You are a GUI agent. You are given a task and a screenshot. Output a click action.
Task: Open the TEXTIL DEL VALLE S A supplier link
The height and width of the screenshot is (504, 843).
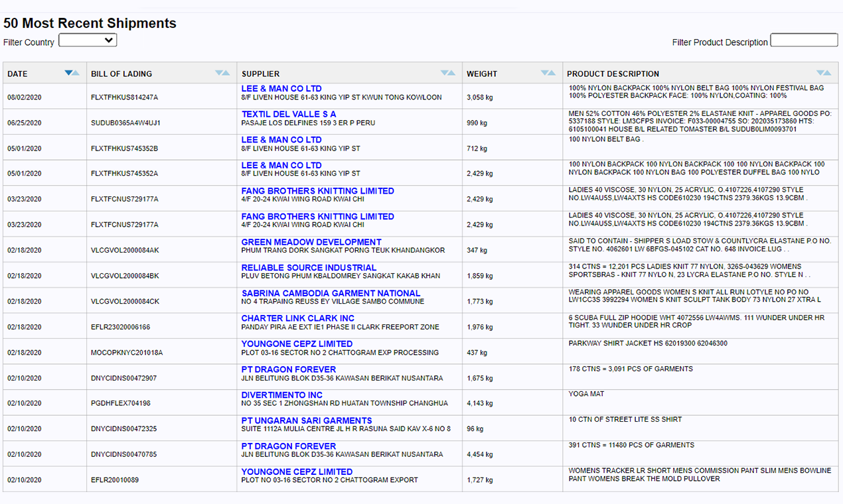tap(289, 114)
